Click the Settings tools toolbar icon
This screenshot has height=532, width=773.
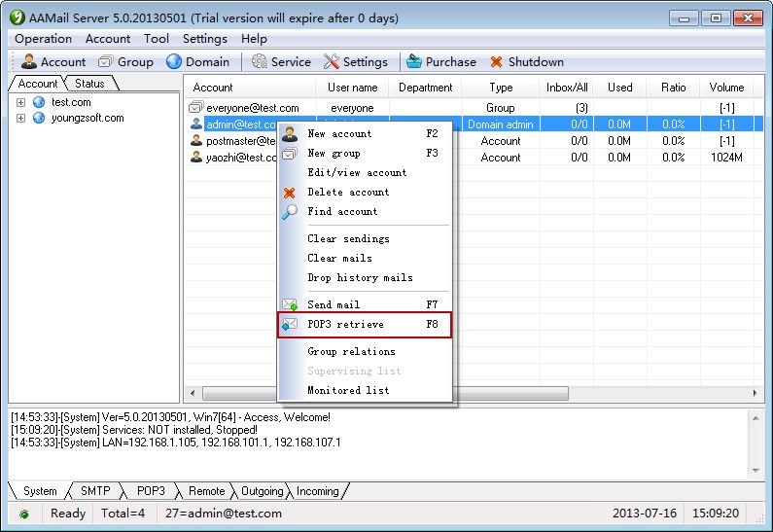tap(332, 61)
